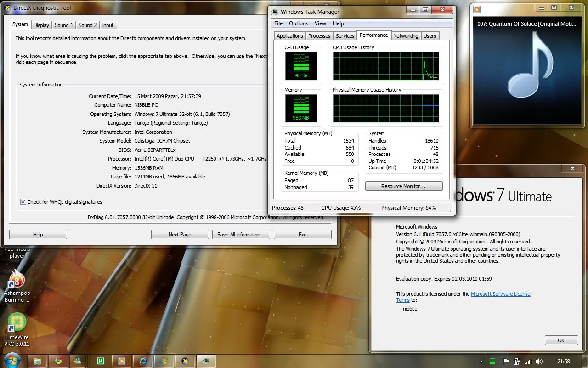588x368 pixels.
Task: Open the uTorrent taskbar icon
Action: [x=101, y=361]
